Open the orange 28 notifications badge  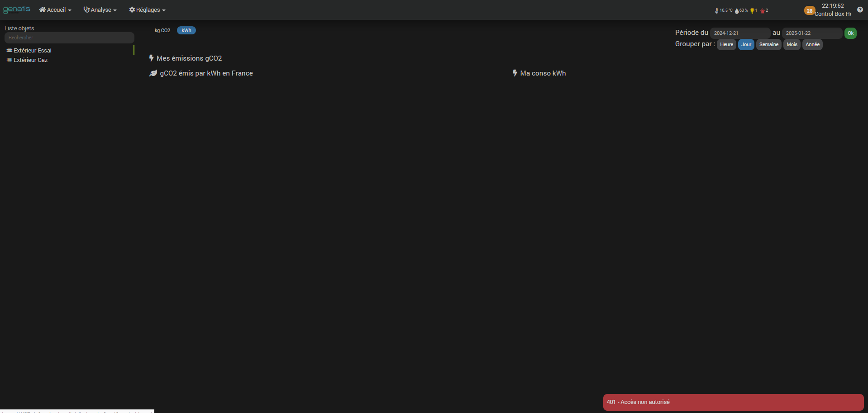tap(809, 10)
